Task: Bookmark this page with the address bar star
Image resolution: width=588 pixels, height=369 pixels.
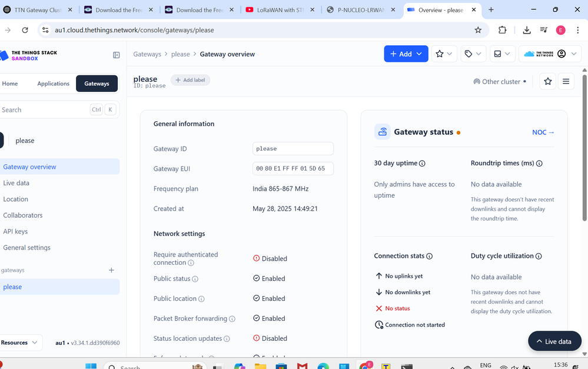Action: tap(478, 30)
